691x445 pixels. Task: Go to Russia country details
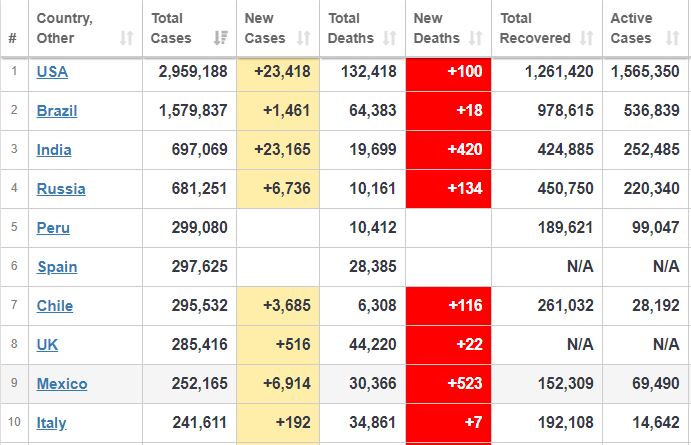[x=61, y=189]
